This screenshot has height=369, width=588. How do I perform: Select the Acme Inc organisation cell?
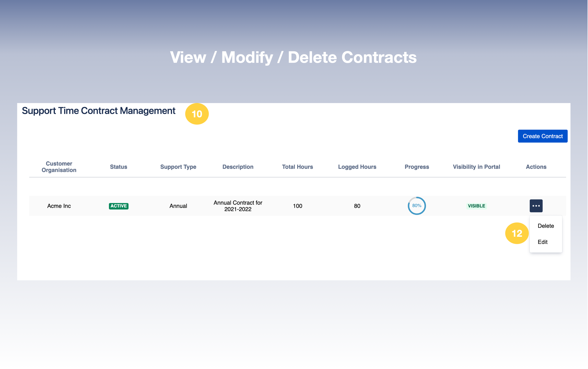(x=59, y=206)
